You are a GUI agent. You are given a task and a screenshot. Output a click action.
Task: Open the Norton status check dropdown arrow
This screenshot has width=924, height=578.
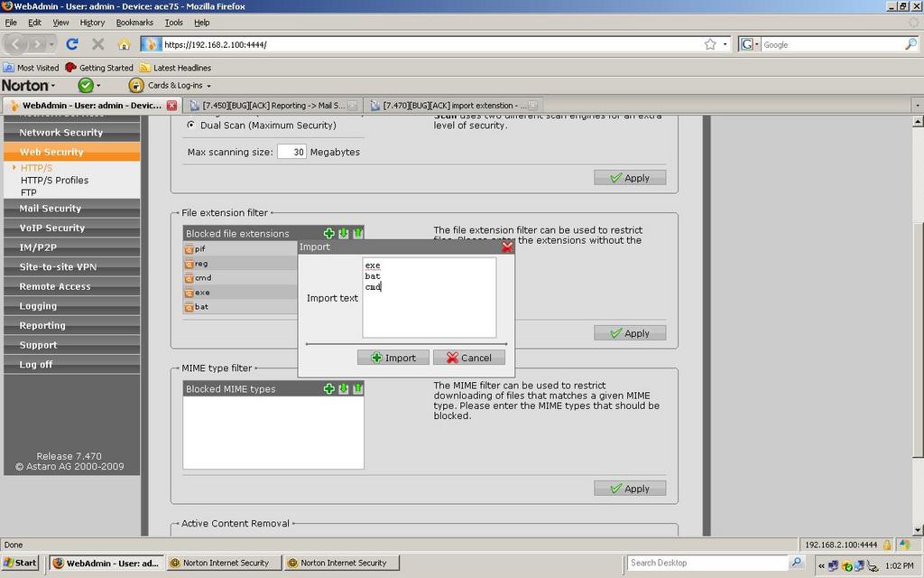(x=98, y=86)
